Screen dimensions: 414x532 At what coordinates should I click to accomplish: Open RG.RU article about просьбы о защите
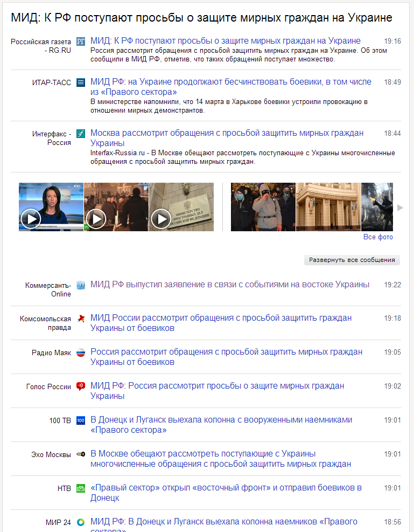[x=225, y=41]
